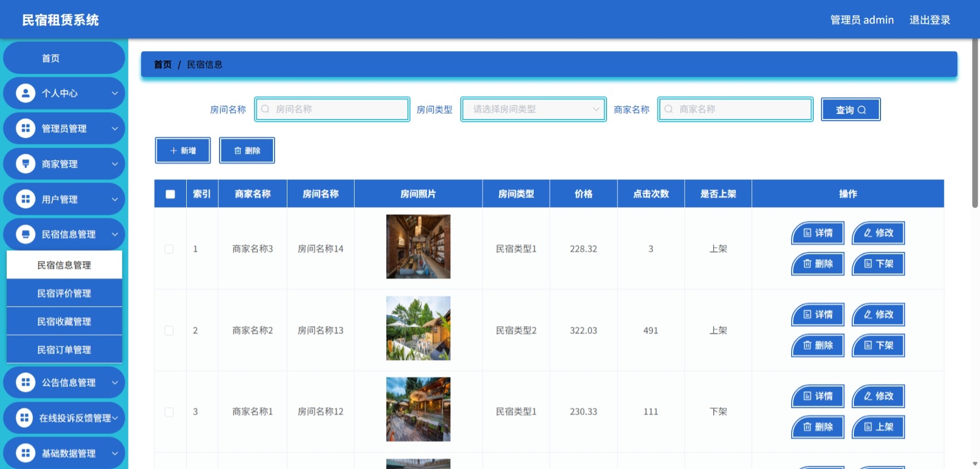Click 修改 pencil icon for 房间名称14

[x=868, y=233]
